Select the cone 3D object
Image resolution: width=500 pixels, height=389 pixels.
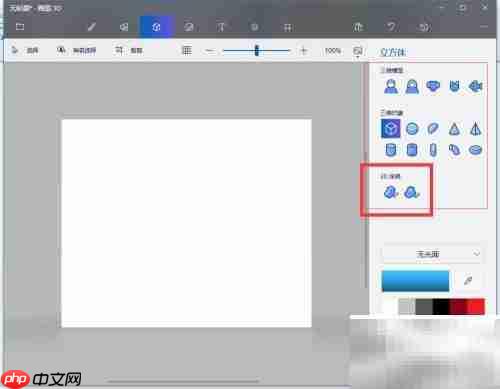(x=454, y=129)
